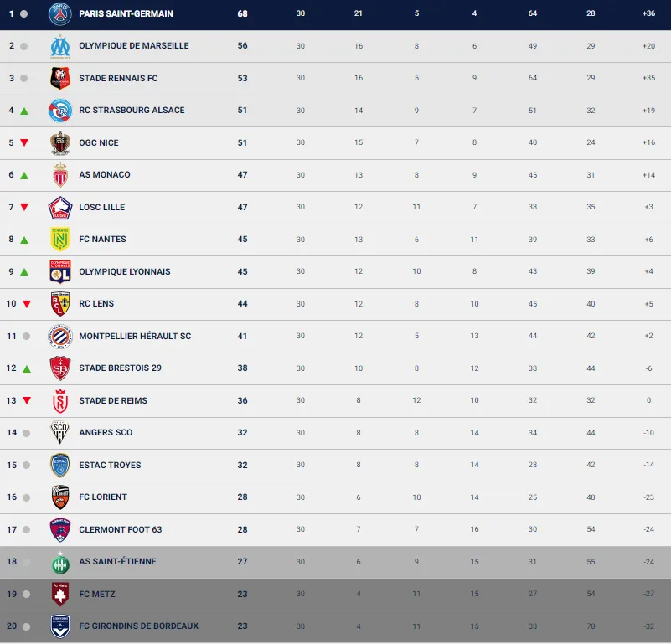
Task: Click the Stade Rennais FC crest
Action: 59,78
